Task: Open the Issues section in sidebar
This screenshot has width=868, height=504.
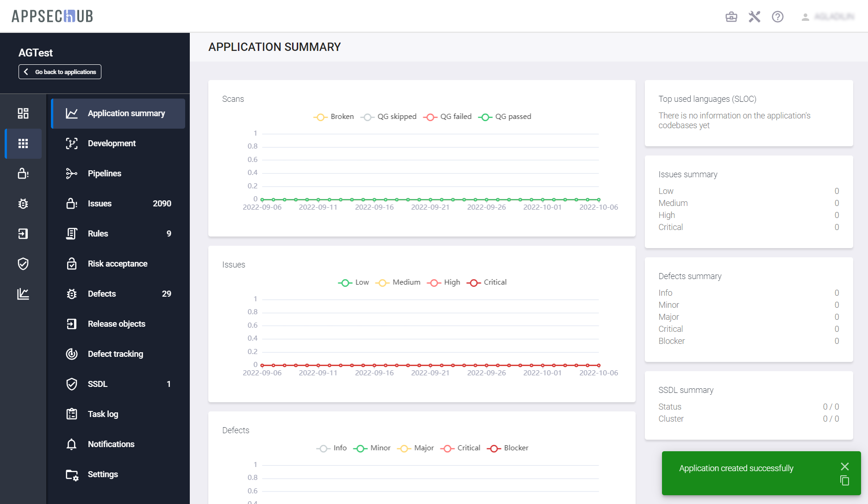Action: coord(100,204)
